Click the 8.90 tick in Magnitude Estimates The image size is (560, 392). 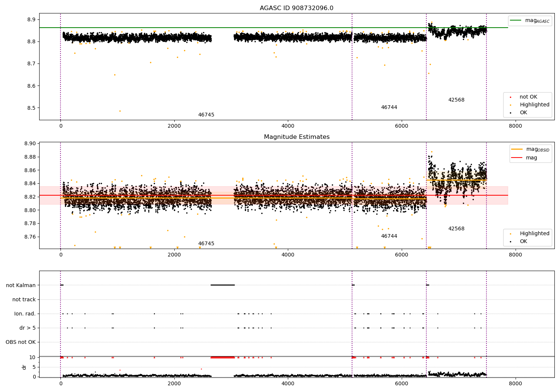tap(30, 144)
